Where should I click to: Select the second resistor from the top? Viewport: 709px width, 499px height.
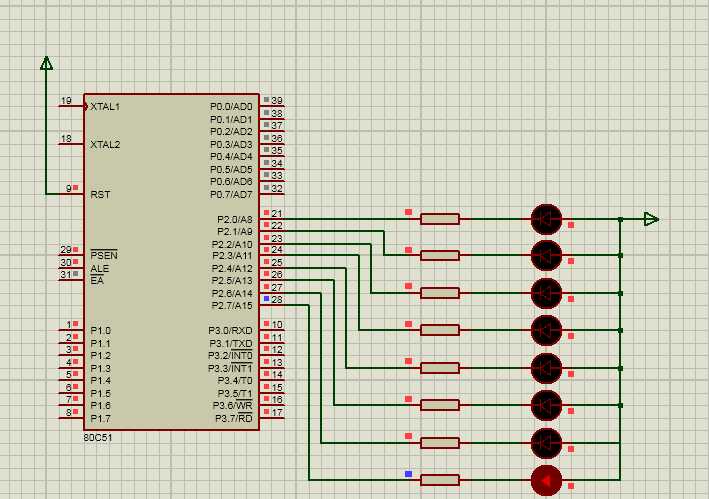[440, 255]
